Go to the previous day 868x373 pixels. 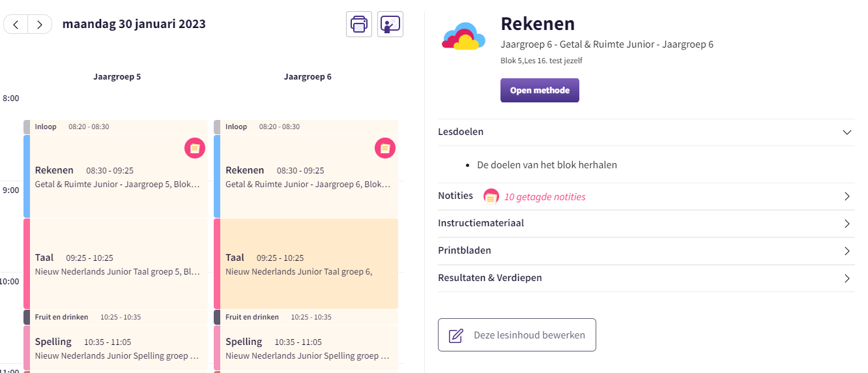[16, 25]
